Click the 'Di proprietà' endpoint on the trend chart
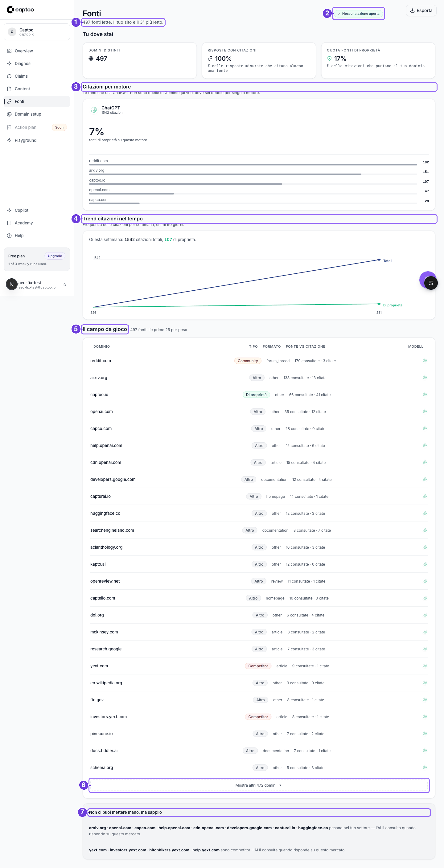 click(x=379, y=304)
